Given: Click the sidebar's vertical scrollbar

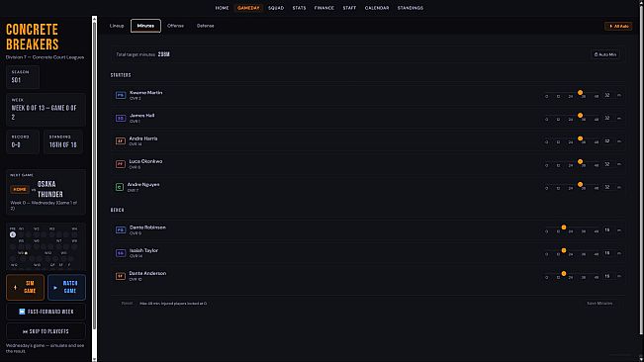Looking at the screenshot, I should tap(94, 176).
